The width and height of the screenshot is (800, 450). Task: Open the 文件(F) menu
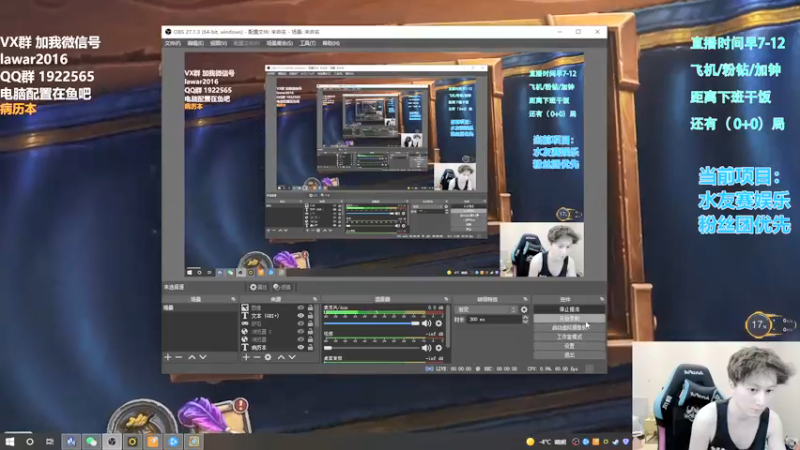coord(172,43)
